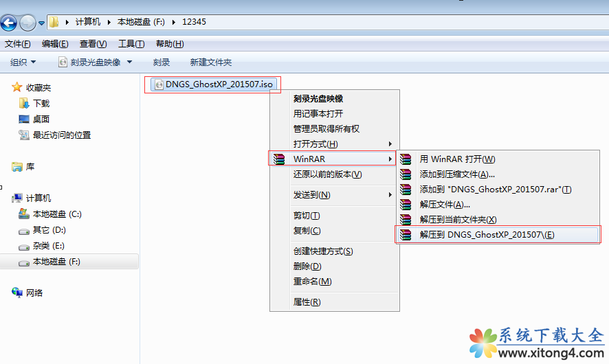
Task: Open the dropdown arrow beside 刻录光盘映像
Action: 130,62
